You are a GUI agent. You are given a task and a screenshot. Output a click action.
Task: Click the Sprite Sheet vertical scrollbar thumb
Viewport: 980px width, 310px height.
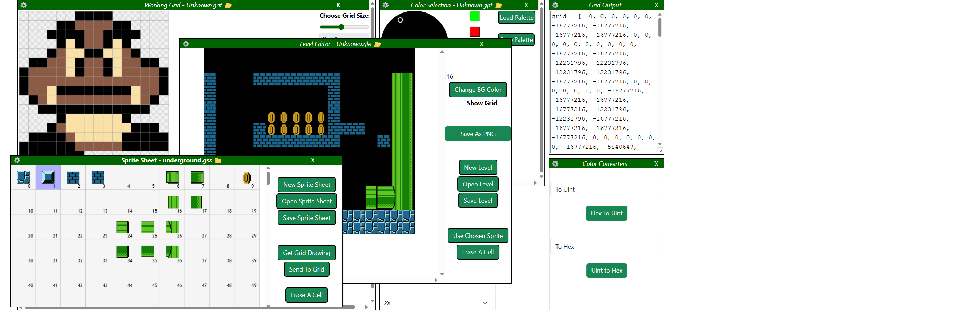point(268,178)
